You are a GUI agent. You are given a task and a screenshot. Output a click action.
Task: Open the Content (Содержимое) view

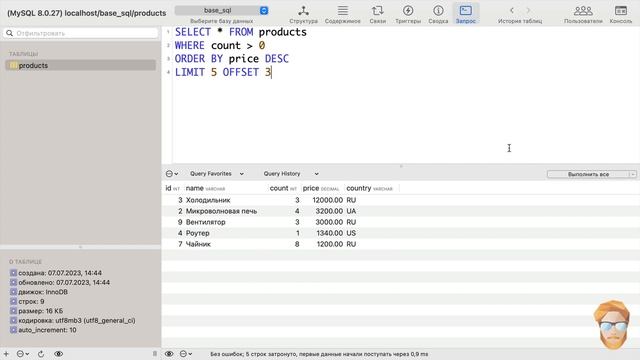click(342, 14)
